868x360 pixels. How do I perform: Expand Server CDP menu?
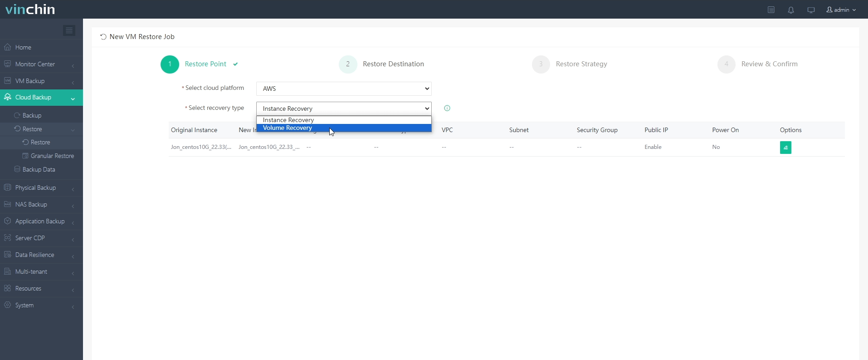pos(41,238)
